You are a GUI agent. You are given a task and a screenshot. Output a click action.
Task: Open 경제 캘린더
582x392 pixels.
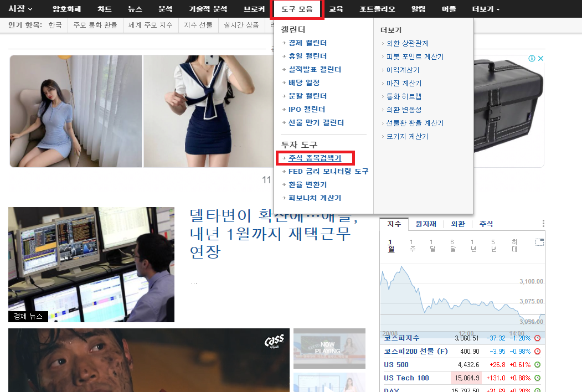point(308,43)
